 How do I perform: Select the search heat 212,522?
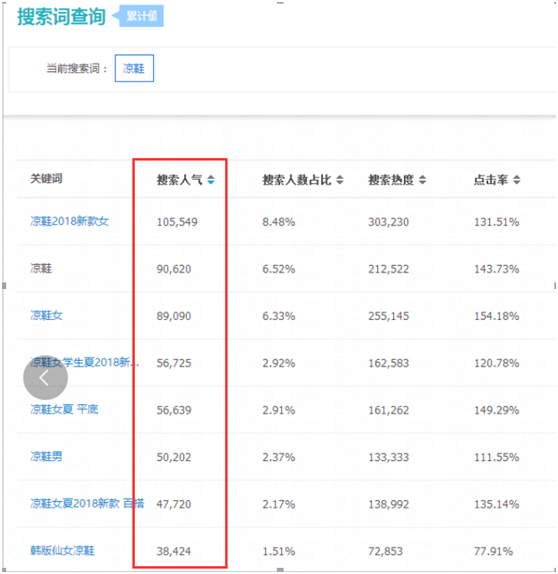click(388, 269)
